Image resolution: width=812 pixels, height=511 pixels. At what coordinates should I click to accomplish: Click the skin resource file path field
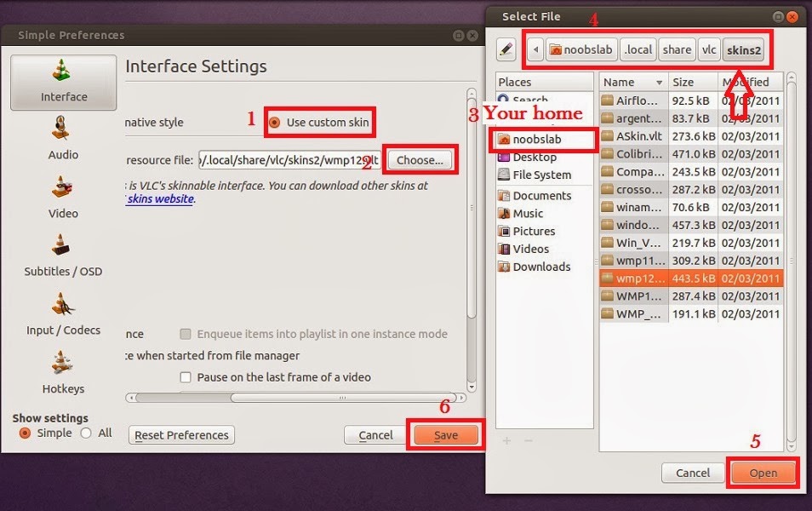pos(289,160)
